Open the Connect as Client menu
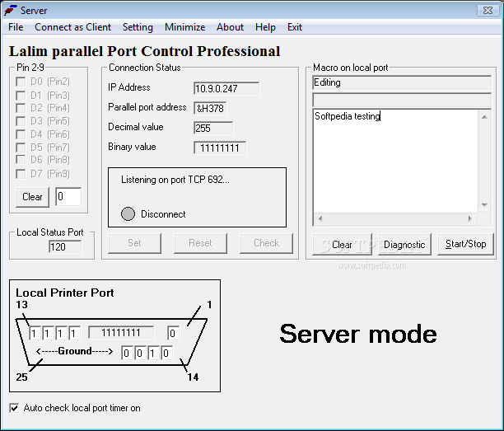 (73, 27)
